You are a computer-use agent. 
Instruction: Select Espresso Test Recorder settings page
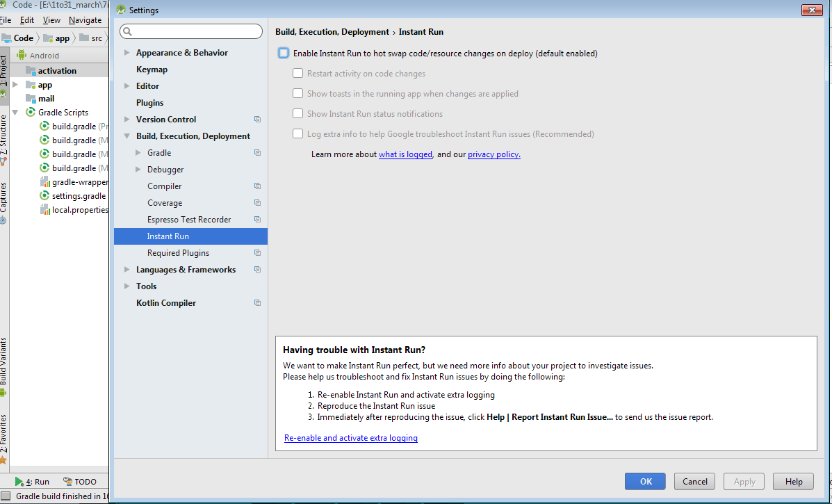pyautogui.click(x=189, y=220)
